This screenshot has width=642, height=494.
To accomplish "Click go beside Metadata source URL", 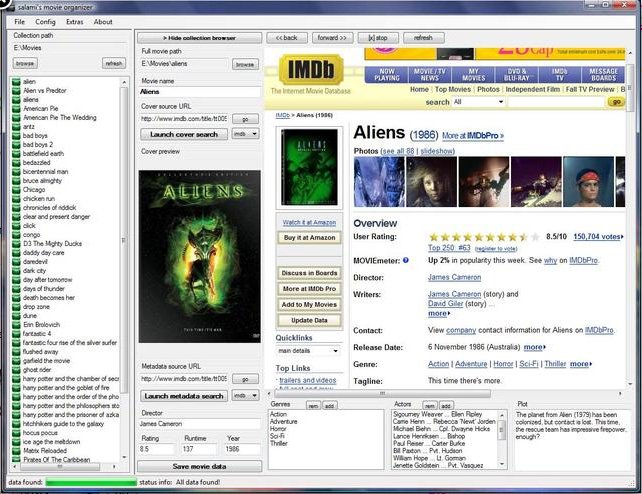I will 245,379.
